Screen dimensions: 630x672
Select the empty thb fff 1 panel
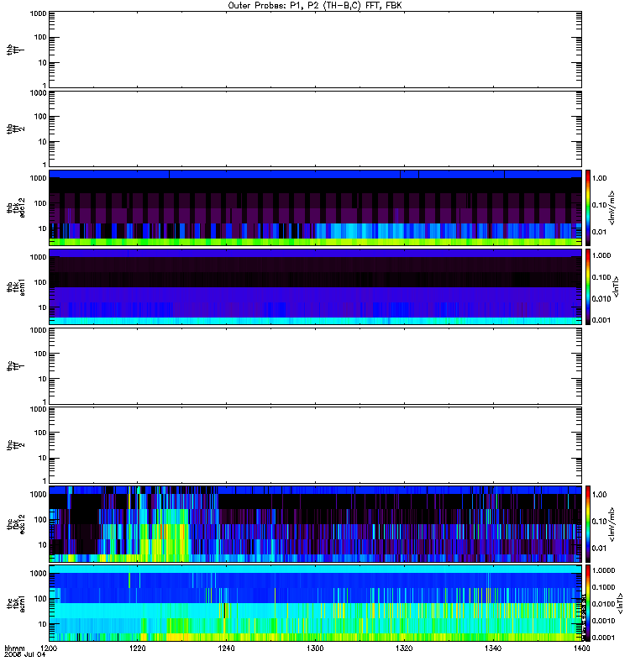(x=316, y=50)
